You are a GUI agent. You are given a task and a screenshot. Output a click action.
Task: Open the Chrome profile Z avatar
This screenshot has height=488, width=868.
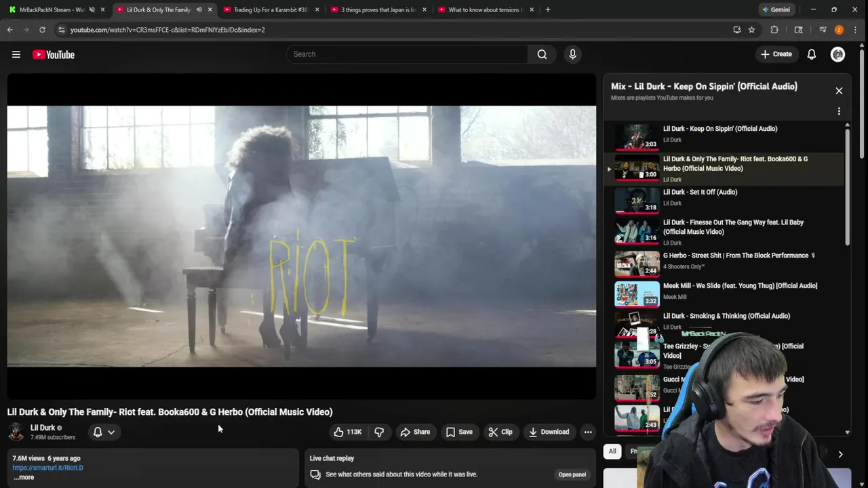tap(839, 30)
